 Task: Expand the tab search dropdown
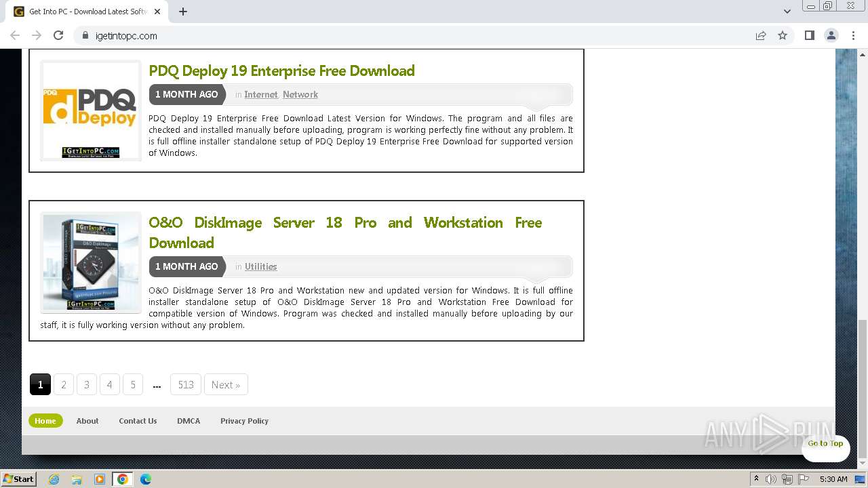[x=787, y=12]
